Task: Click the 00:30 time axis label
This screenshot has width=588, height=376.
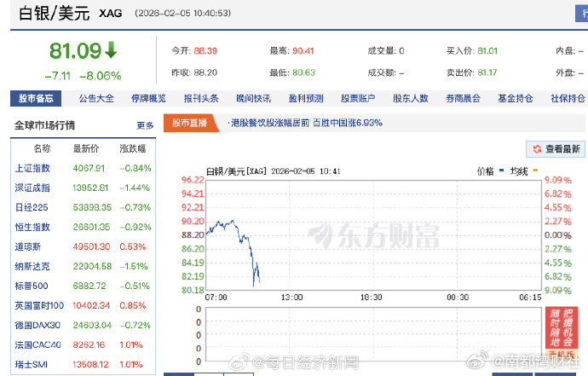Action: [x=458, y=298]
